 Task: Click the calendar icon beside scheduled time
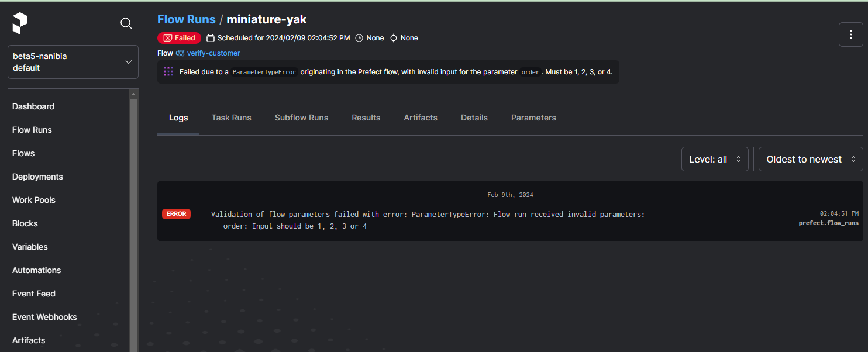(x=211, y=38)
